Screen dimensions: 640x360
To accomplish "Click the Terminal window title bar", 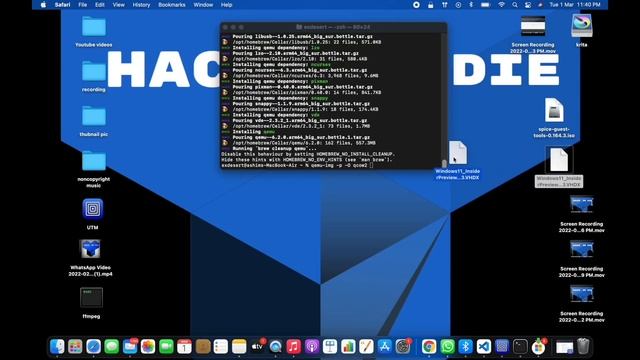I will point(333,27).
